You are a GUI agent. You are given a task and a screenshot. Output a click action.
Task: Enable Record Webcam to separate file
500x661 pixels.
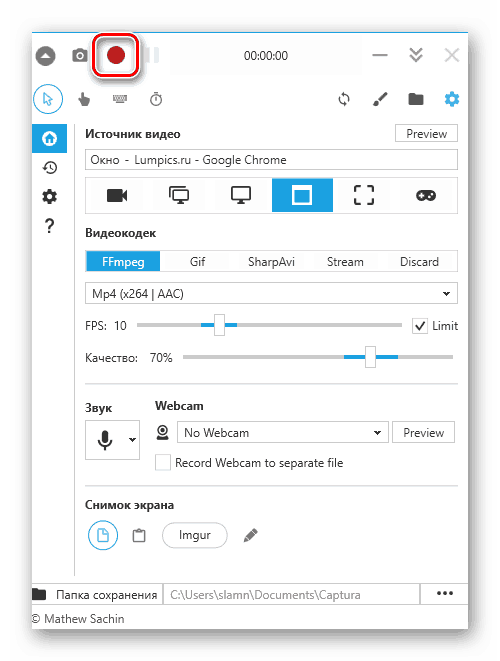(x=163, y=462)
